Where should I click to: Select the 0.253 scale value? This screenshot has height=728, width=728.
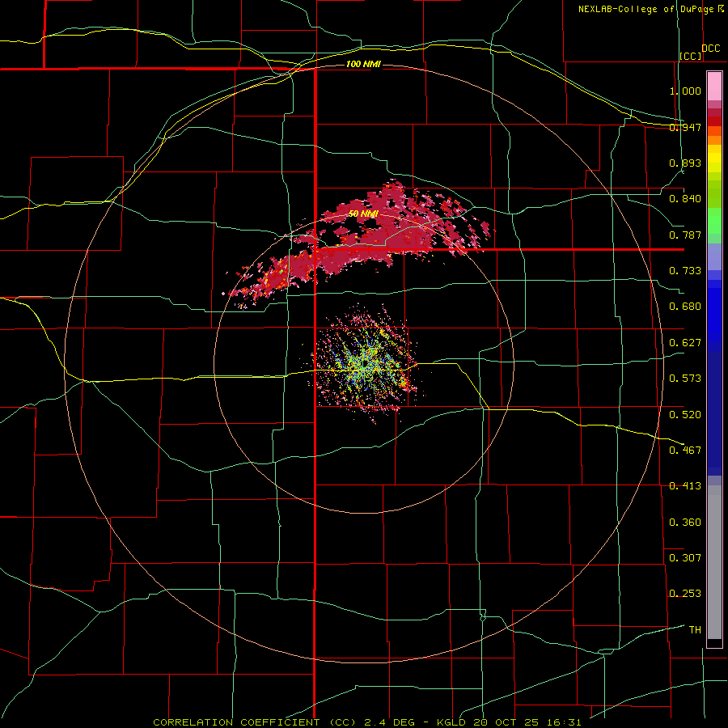pos(685,594)
